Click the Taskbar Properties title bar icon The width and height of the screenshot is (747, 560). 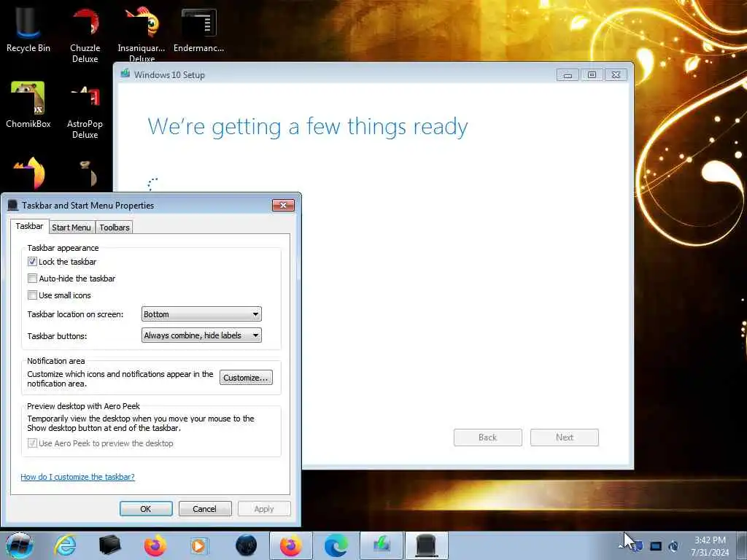tap(13, 205)
